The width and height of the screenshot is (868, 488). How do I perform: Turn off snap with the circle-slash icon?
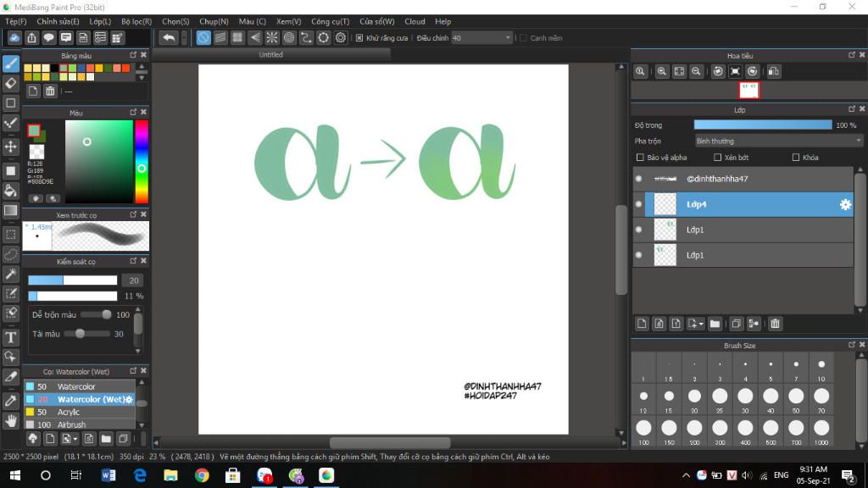point(203,37)
